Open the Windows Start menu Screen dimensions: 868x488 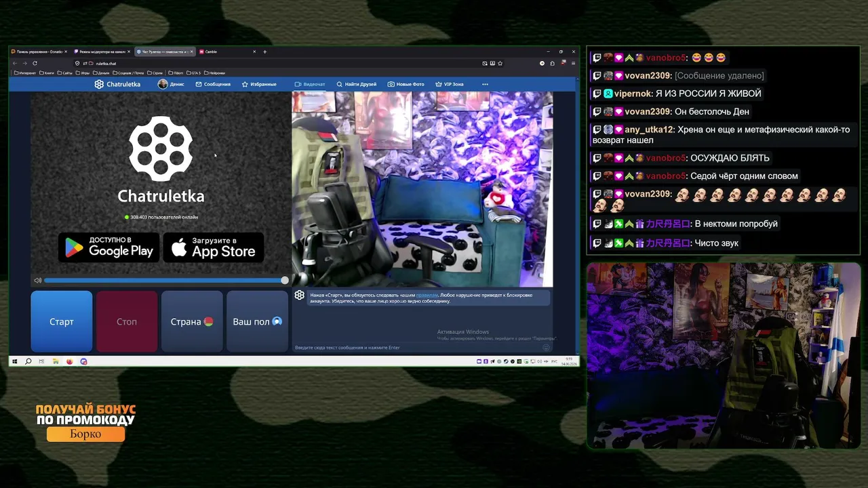click(14, 361)
